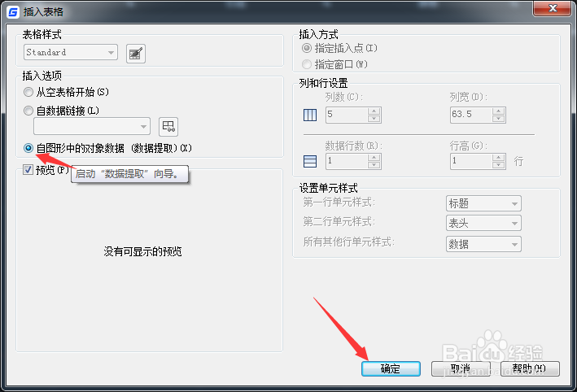
Task: Click the rows icon beside 数据行数
Action: tap(310, 161)
